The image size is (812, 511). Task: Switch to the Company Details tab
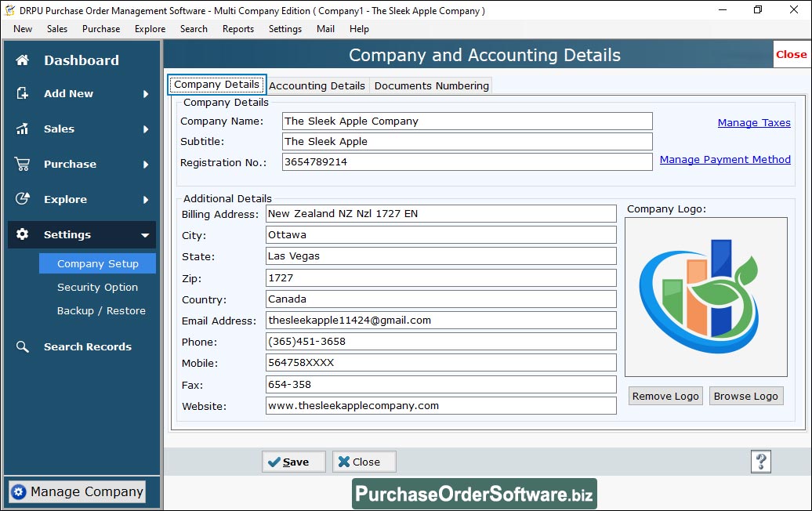(216, 85)
